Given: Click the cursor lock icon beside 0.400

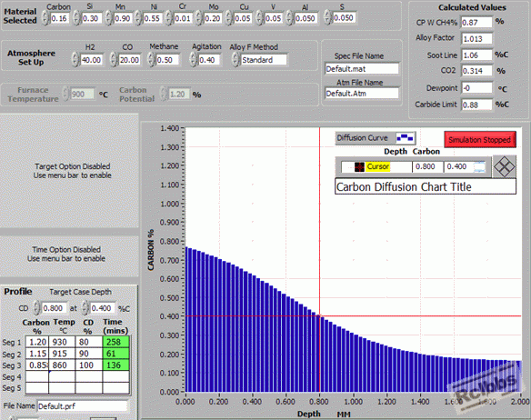Looking at the screenshot, I should coord(479,167).
